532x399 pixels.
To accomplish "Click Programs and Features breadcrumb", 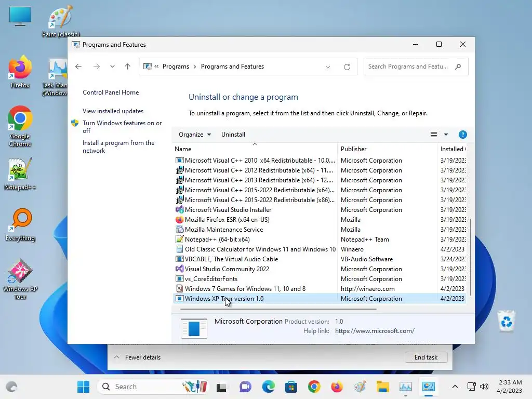I will [x=232, y=66].
